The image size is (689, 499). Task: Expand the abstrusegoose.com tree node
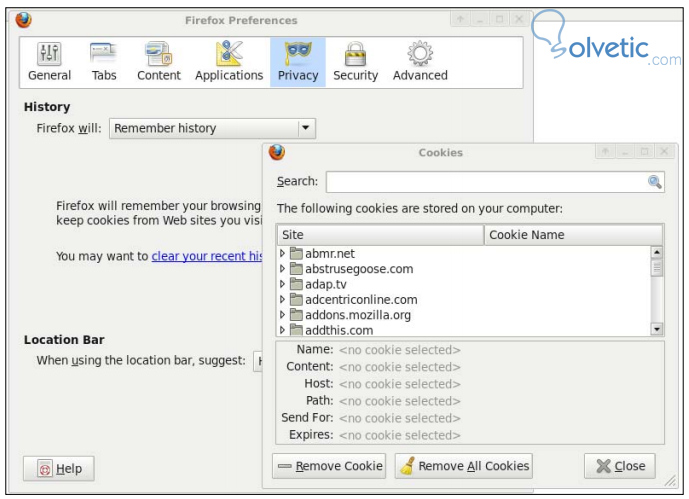[x=282, y=268]
